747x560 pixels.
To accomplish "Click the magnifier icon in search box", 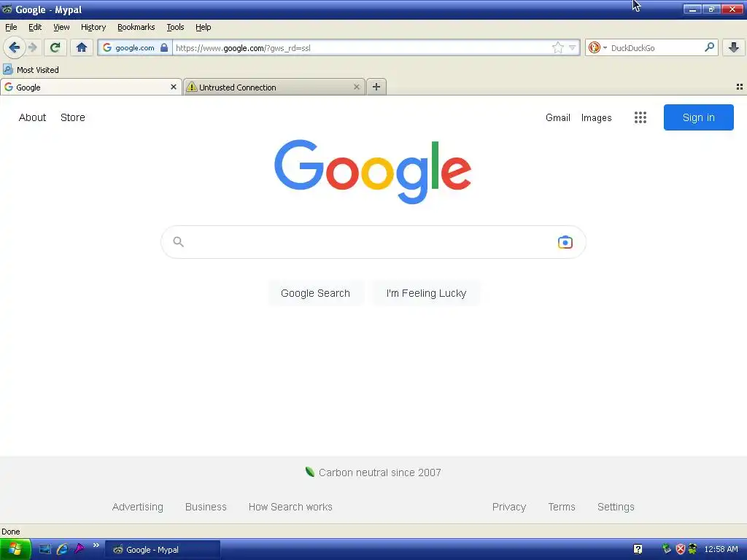I will point(179,242).
